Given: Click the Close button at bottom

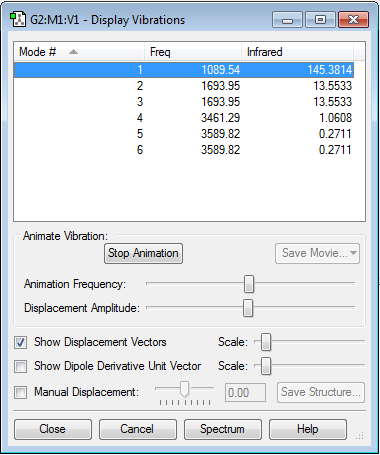Looking at the screenshot, I should [53, 429].
